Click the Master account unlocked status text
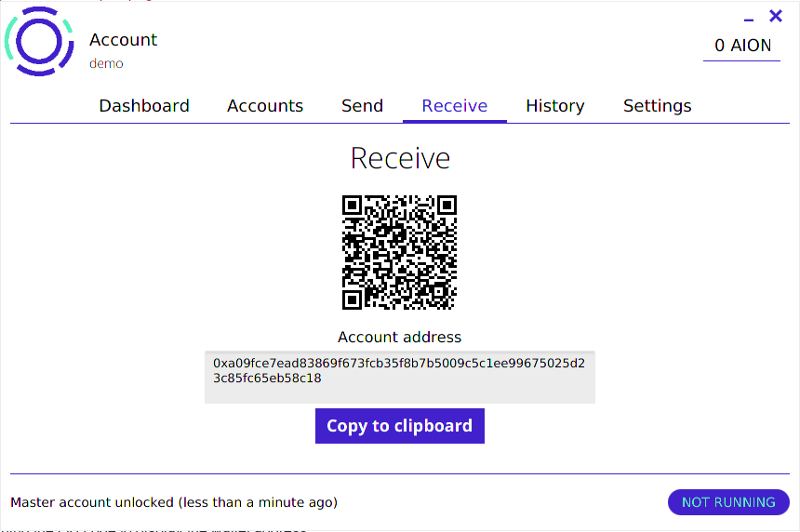The width and height of the screenshot is (800, 532). [x=174, y=502]
